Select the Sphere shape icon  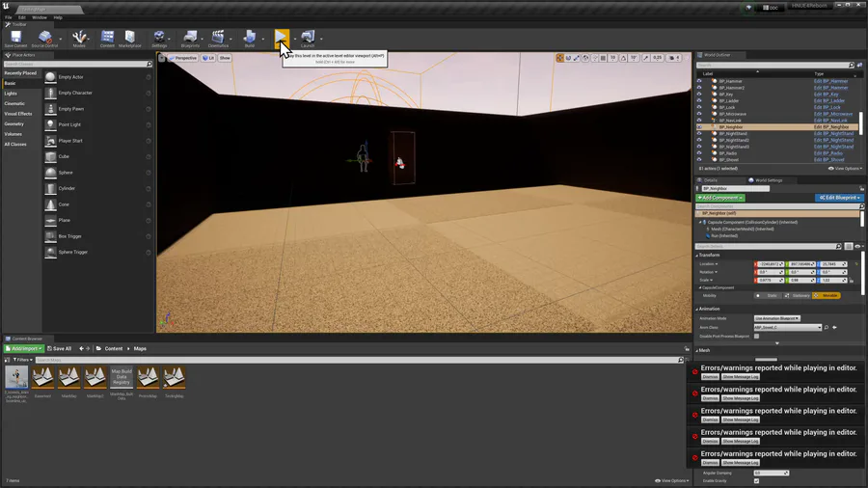(x=50, y=173)
